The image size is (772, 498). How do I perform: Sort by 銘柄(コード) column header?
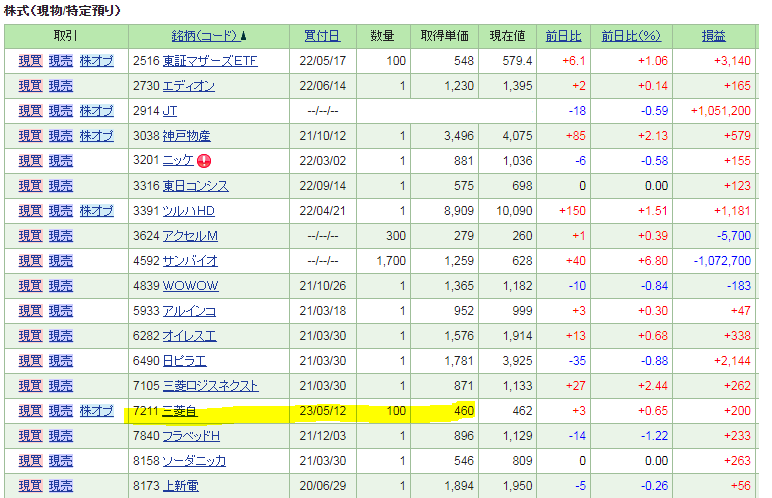209,36
